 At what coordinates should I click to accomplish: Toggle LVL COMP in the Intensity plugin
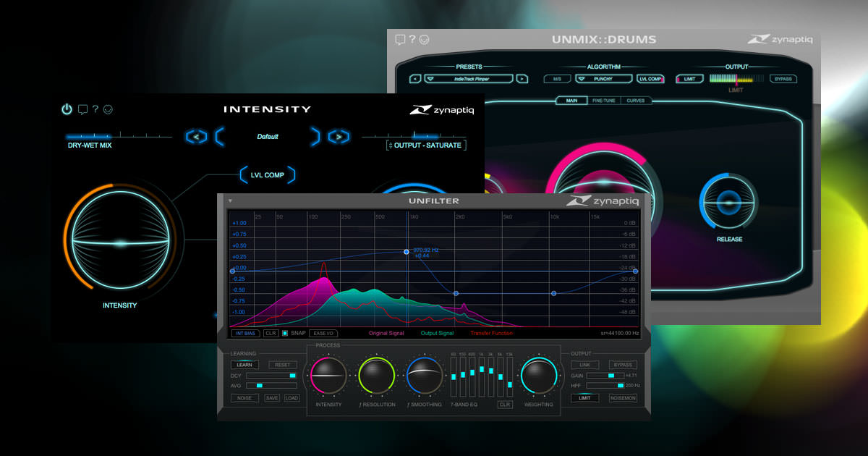(267, 175)
